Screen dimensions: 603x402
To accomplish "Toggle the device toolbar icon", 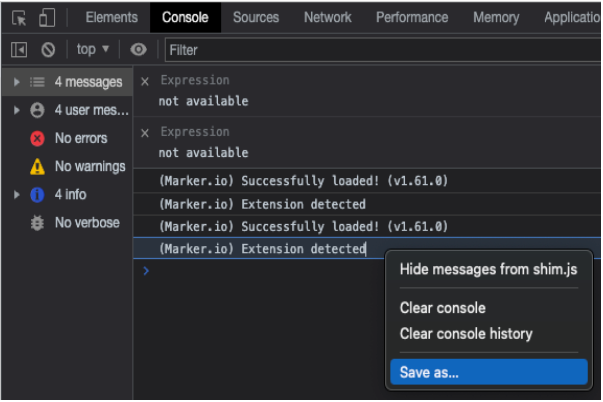I will (x=47, y=18).
